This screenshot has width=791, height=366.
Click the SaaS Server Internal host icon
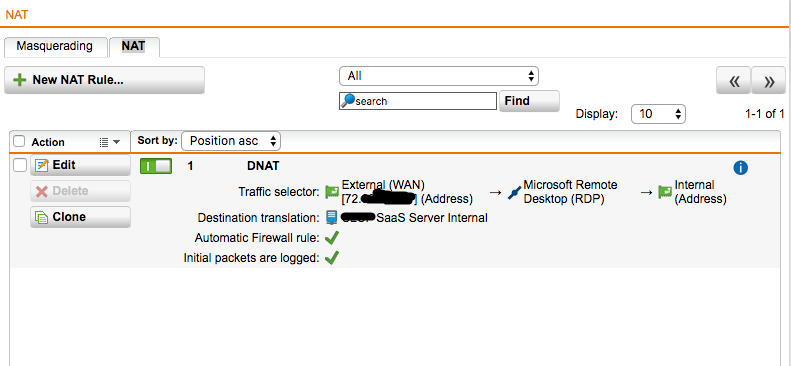(x=331, y=218)
